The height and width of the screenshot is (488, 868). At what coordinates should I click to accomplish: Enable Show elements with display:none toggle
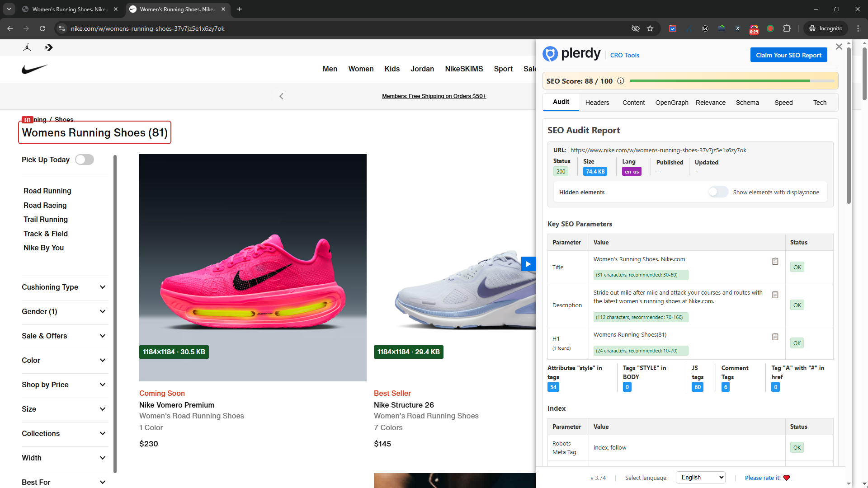click(718, 192)
